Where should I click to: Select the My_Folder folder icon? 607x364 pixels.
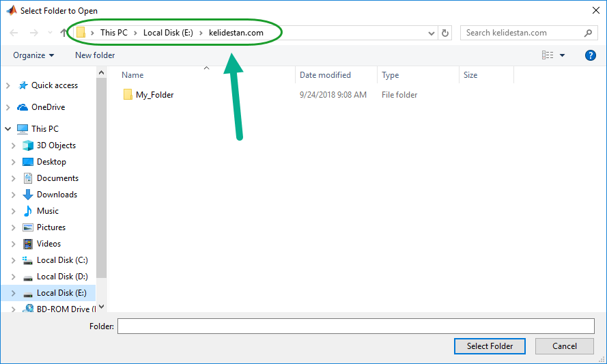point(128,94)
